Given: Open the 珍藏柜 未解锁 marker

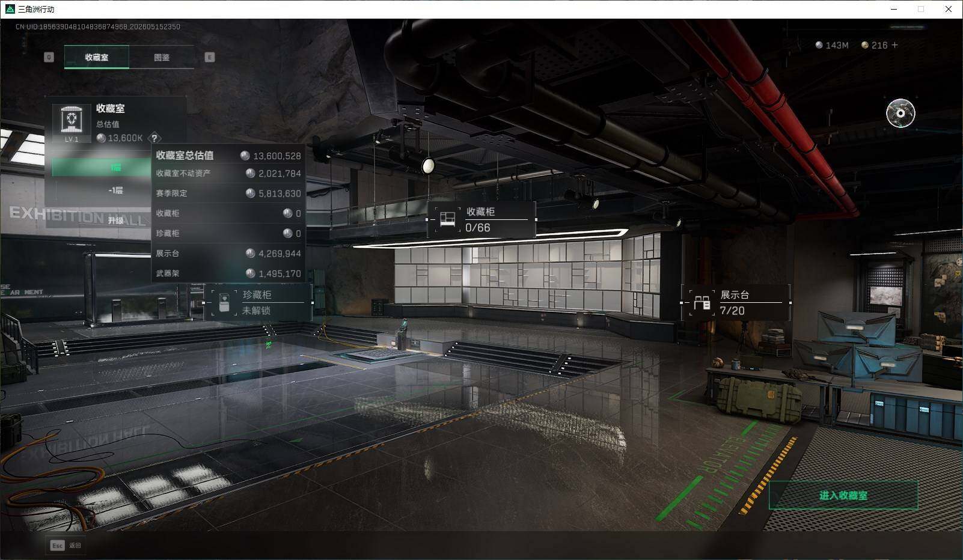Looking at the screenshot, I should 258,302.
